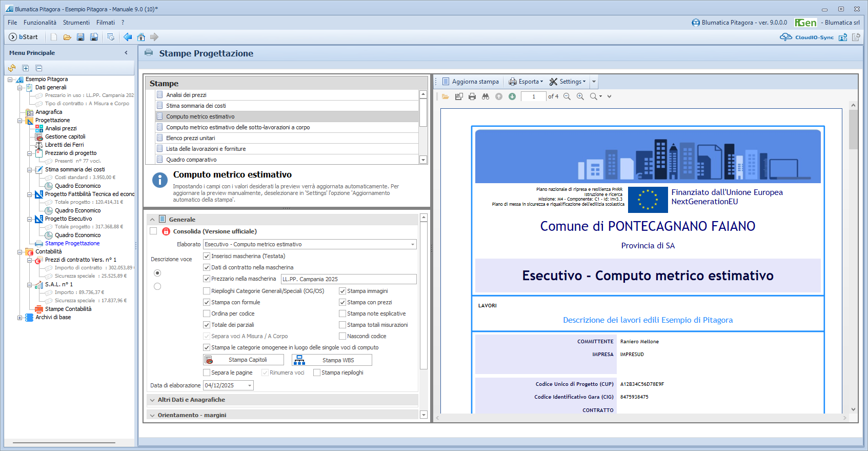Open a project with the folder icon
This screenshot has height=451, width=868.
coord(67,37)
